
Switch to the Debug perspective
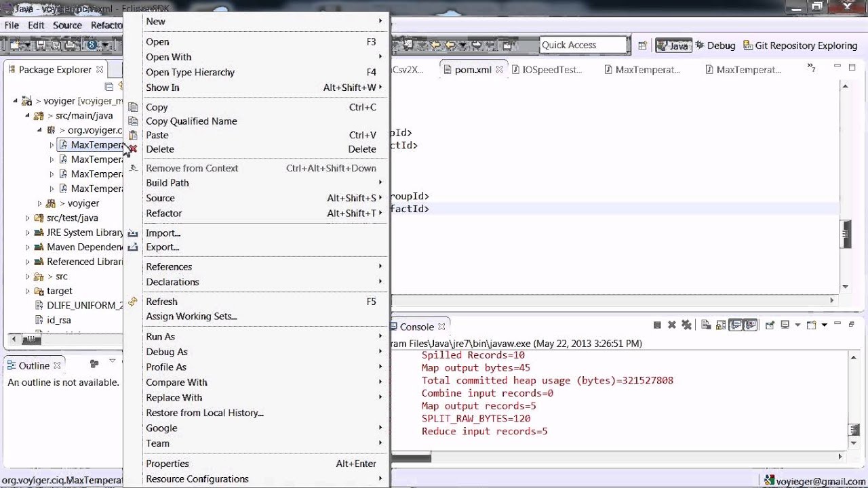[x=715, y=45]
